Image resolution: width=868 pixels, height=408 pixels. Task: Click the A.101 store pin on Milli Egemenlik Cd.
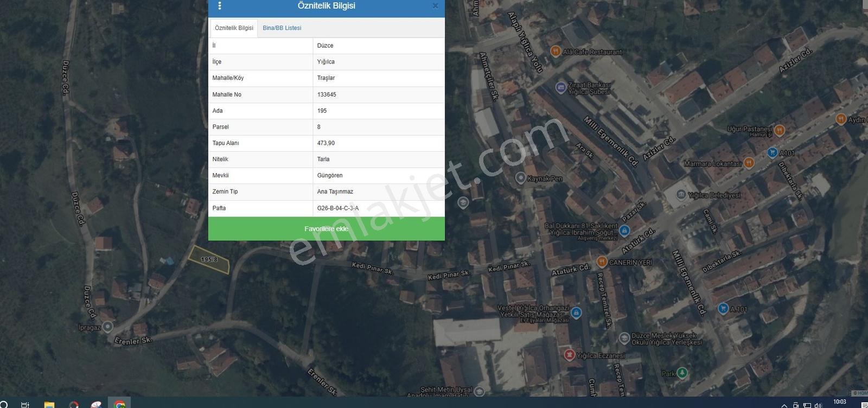pyautogui.click(x=723, y=308)
